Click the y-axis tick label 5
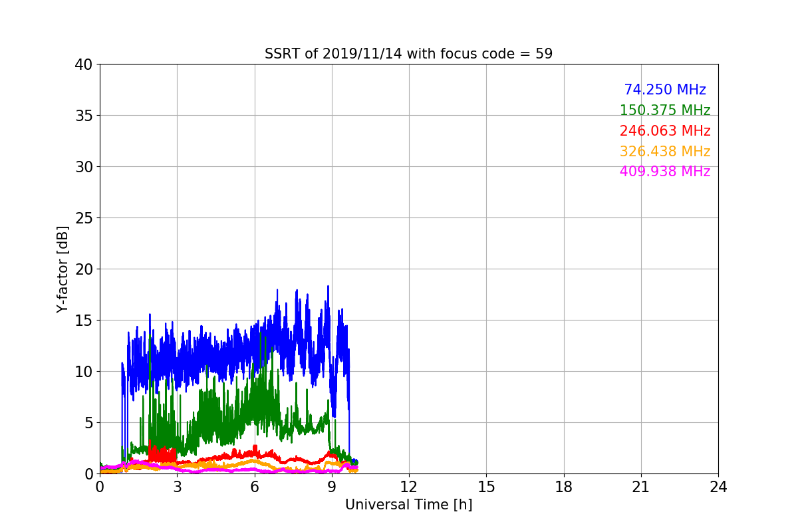Image resolution: width=798 pixels, height=532 pixels. coord(88,423)
